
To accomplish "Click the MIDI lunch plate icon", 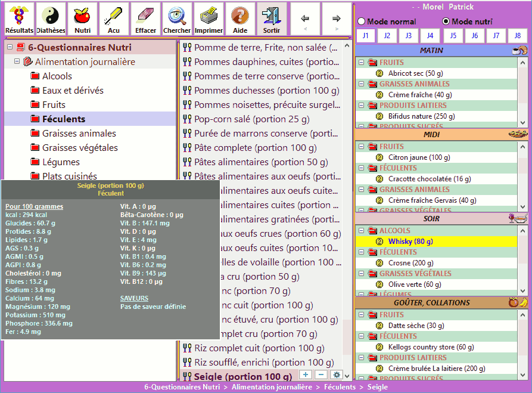I will (518, 134).
